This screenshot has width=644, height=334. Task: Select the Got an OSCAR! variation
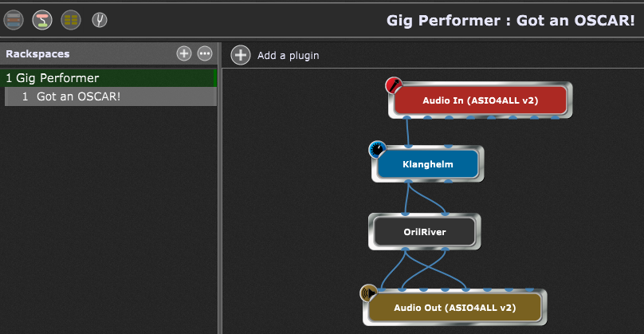[x=111, y=96]
